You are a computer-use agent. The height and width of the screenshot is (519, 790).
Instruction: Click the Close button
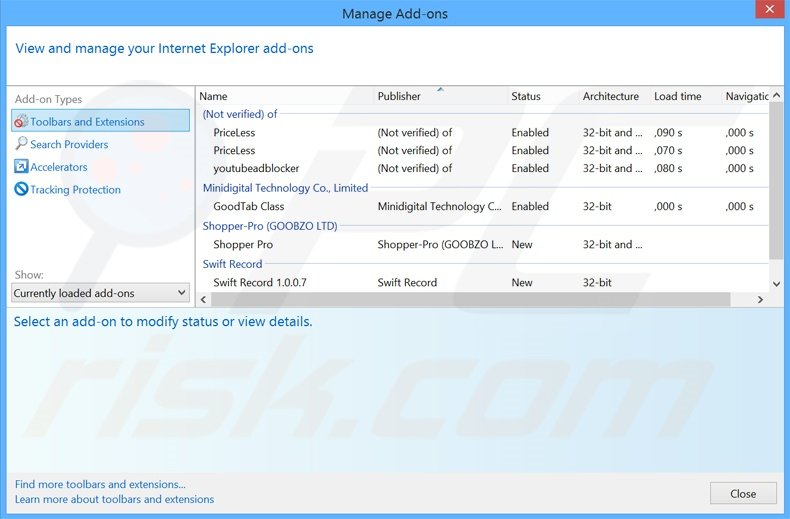(743, 493)
